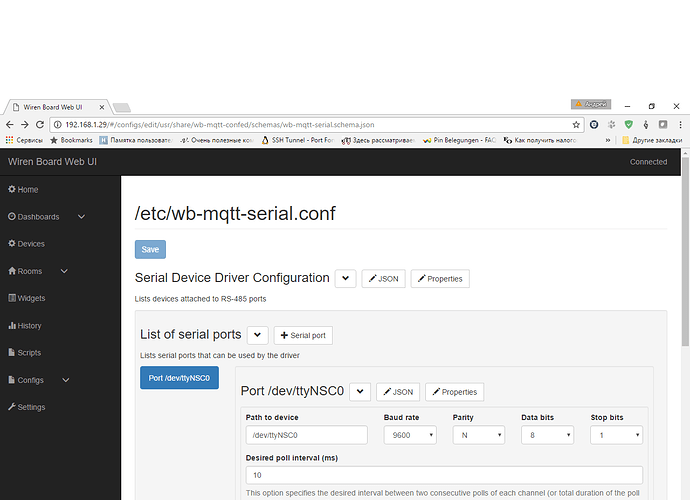Select the Port /dev/ttyNSC0 tab
This screenshot has width=690, height=500.
179,378
